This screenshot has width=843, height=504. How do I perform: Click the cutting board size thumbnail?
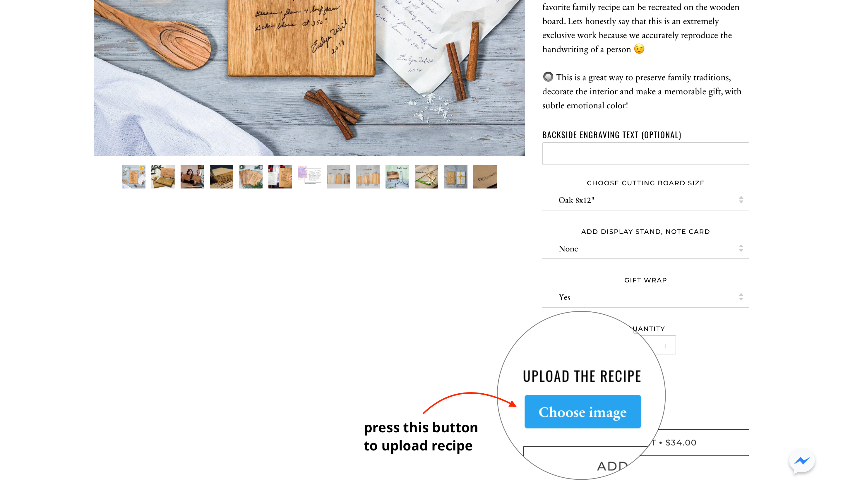[368, 176]
